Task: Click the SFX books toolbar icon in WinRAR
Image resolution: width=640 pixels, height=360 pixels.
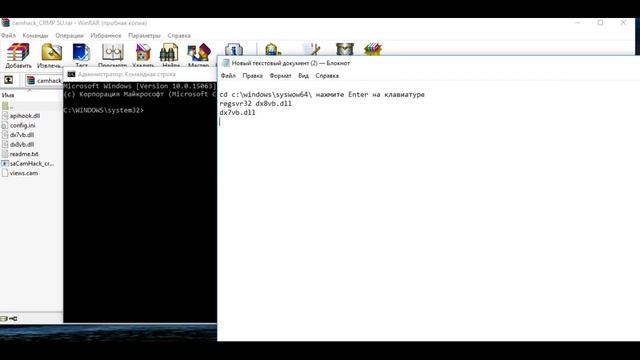Action: click(373, 50)
